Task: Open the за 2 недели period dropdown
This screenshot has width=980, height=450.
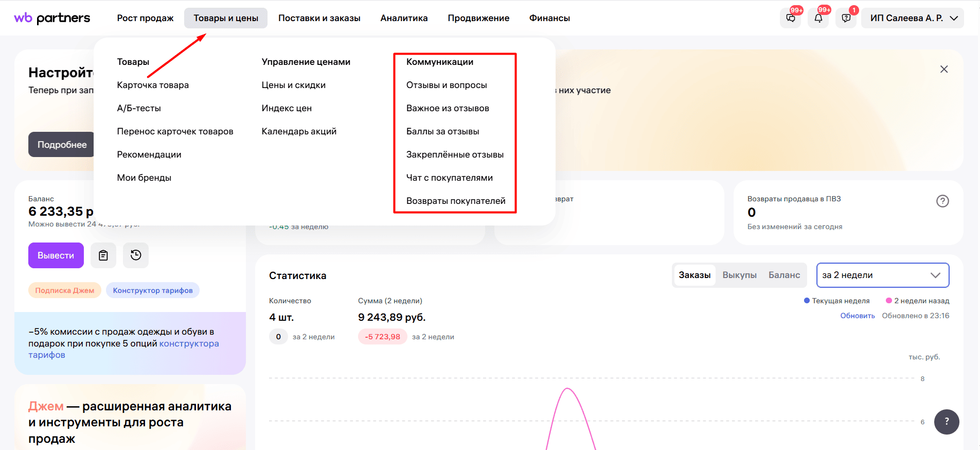Action: click(x=883, y=275)
